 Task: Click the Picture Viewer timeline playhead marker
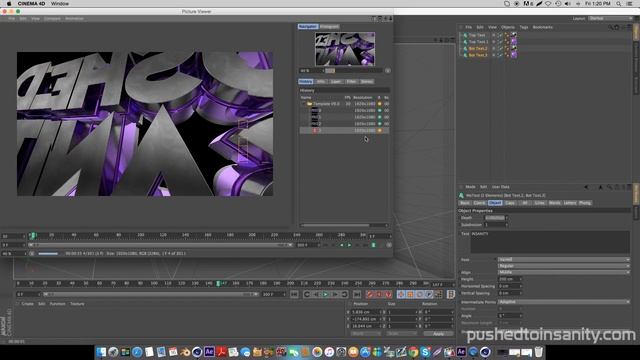coord(33,235)
